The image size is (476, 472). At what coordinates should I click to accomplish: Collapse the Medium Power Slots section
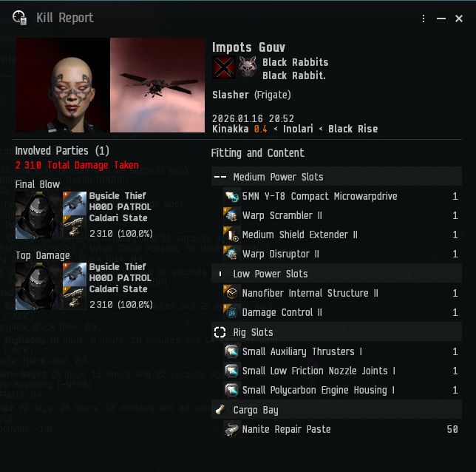(x=336, y=177)
